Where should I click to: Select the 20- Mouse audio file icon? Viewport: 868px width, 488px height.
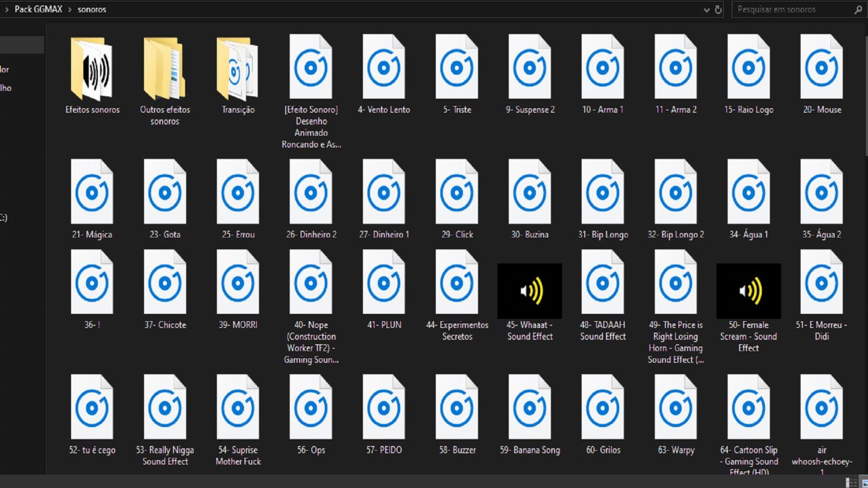tap(821, 66)
